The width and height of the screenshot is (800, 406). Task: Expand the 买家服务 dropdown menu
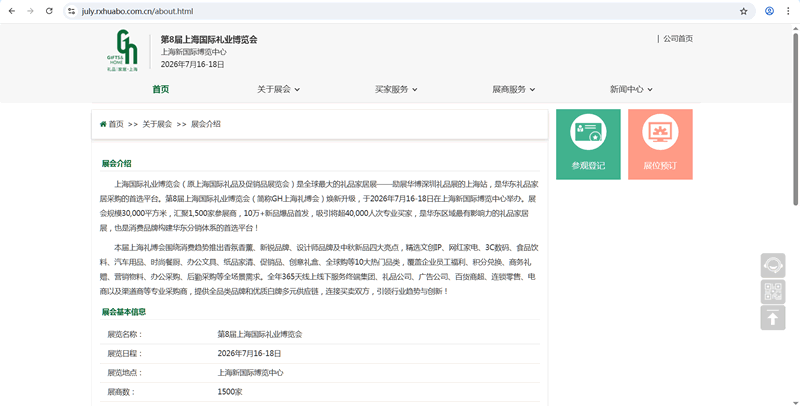[x=397, y=89]
